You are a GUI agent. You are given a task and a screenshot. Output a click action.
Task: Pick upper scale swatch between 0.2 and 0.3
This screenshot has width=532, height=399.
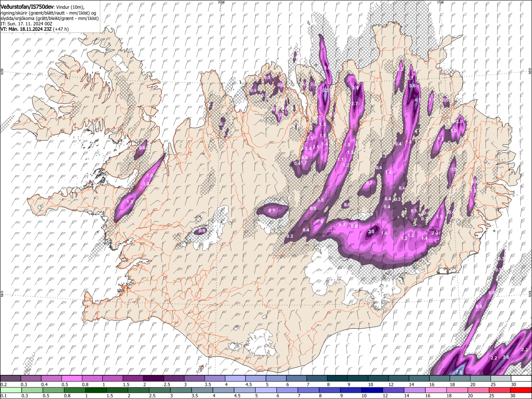click(x=10, y=379)
